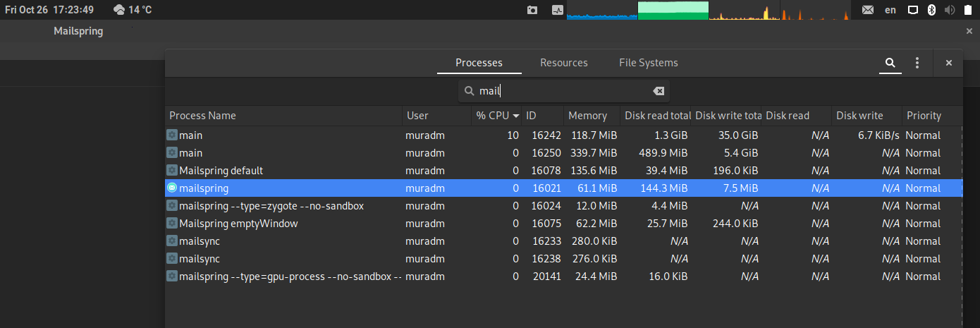Click the 489.9 MiB disk read total cell

point(664,152)
